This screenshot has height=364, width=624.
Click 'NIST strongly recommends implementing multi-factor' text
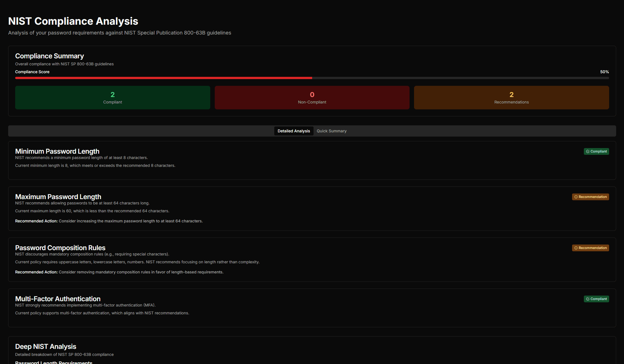[85, 305]
